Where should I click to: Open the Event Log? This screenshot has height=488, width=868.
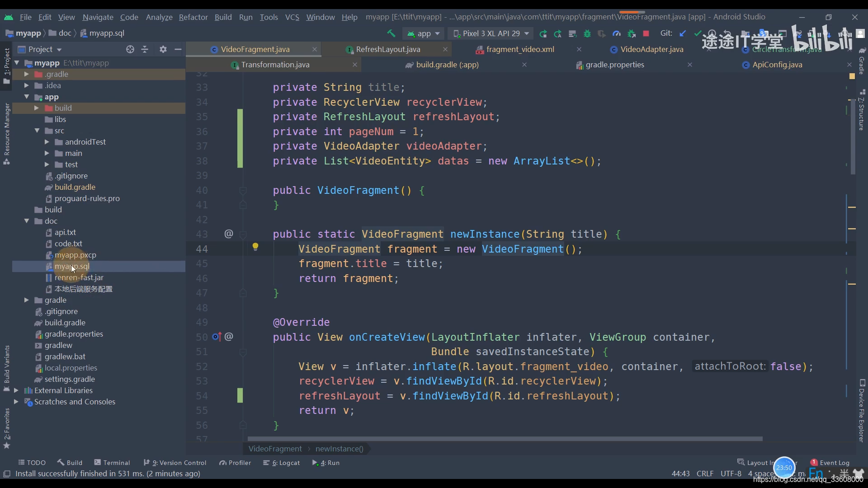point(830,463)
